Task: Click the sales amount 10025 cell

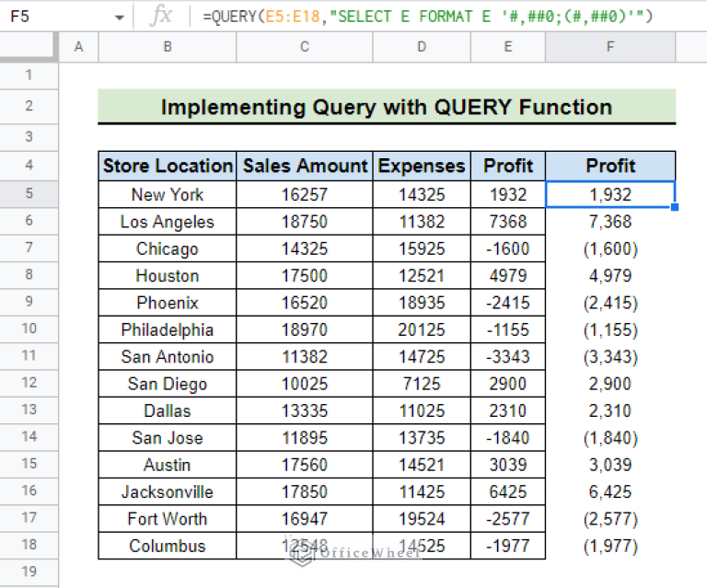Action: point(305,384)
